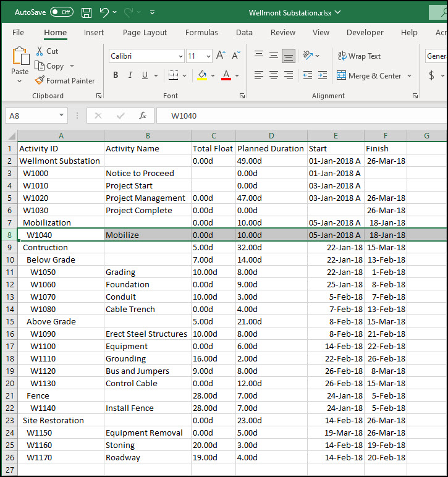The width and height of the screenshot is (448, 477).
Task: Switch to the Data tab
Action: pyautogui.click(x=244, y=33)
